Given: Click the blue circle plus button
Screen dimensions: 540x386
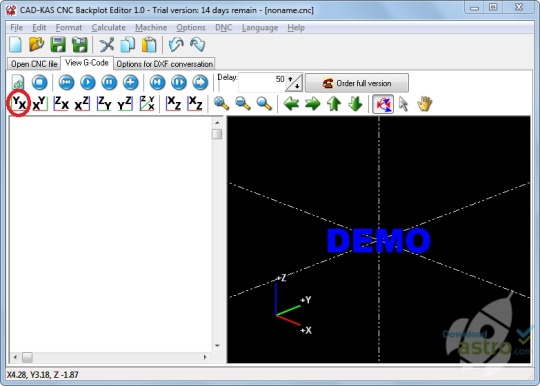Looking at the screenshot, I should (x=131, y=83).
